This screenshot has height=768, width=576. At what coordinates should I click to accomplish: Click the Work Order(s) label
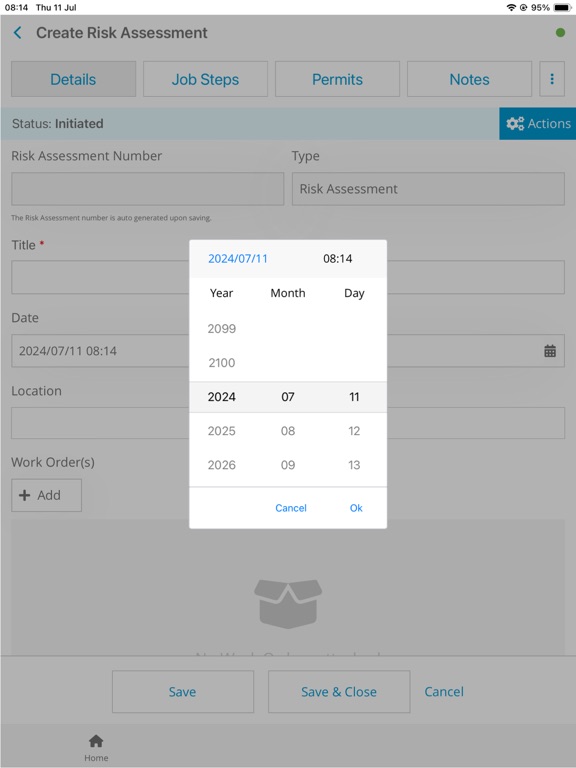(53, 462)
